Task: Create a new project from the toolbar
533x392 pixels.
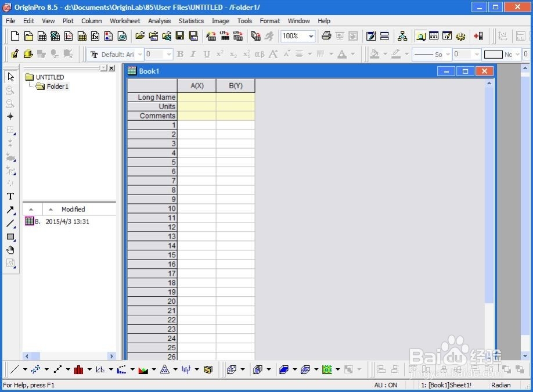Action: point(15,36)
